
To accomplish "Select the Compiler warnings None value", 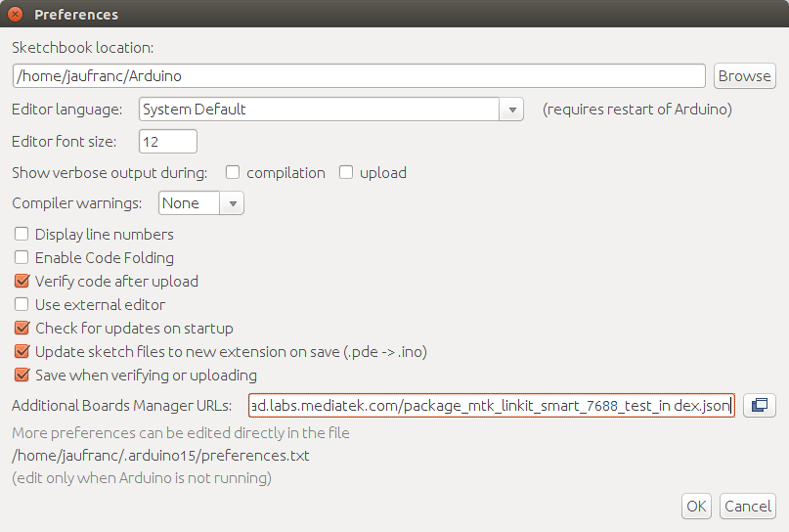I will (x=190, y=203).
